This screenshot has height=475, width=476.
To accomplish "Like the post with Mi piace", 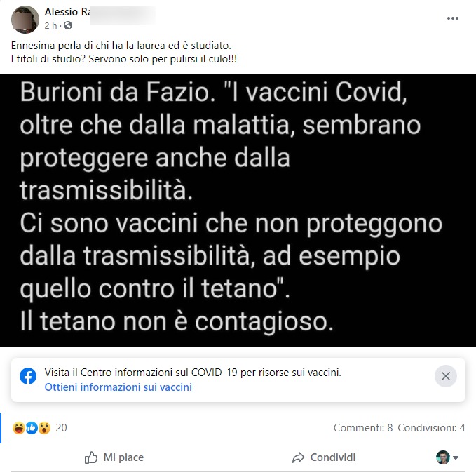I will (x=114, y=457).
